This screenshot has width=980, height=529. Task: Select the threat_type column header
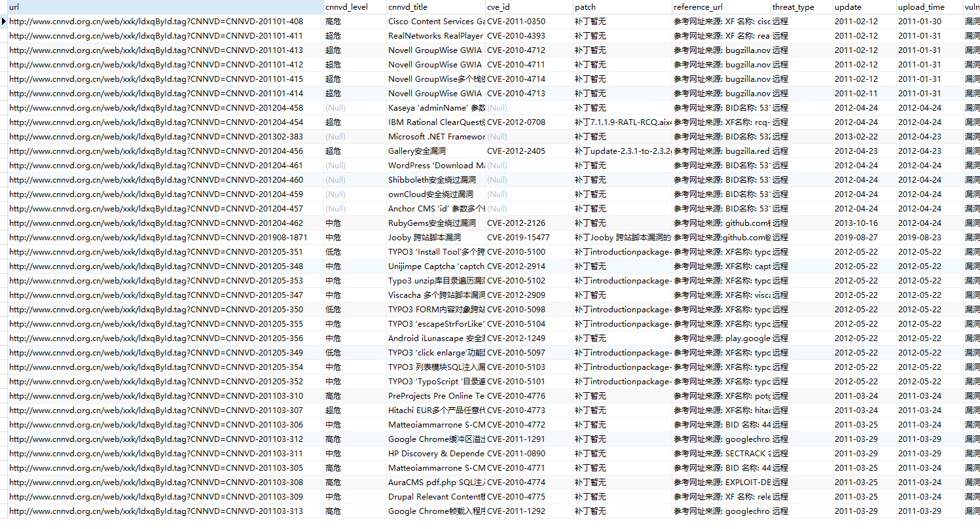(802, 7)
